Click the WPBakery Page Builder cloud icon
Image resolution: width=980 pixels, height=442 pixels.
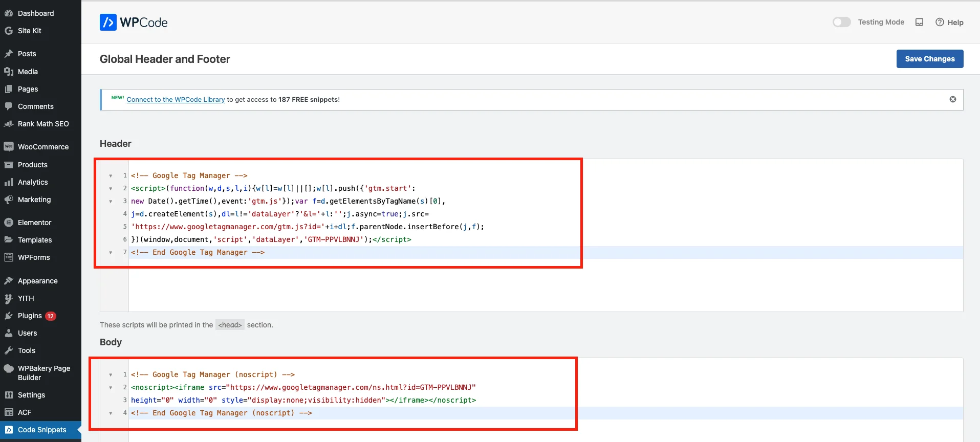(9, 368)
